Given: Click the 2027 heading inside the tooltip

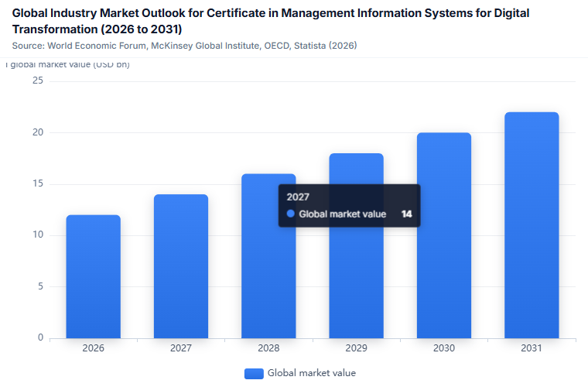Looking at the screenshot, I should (298, 197).
